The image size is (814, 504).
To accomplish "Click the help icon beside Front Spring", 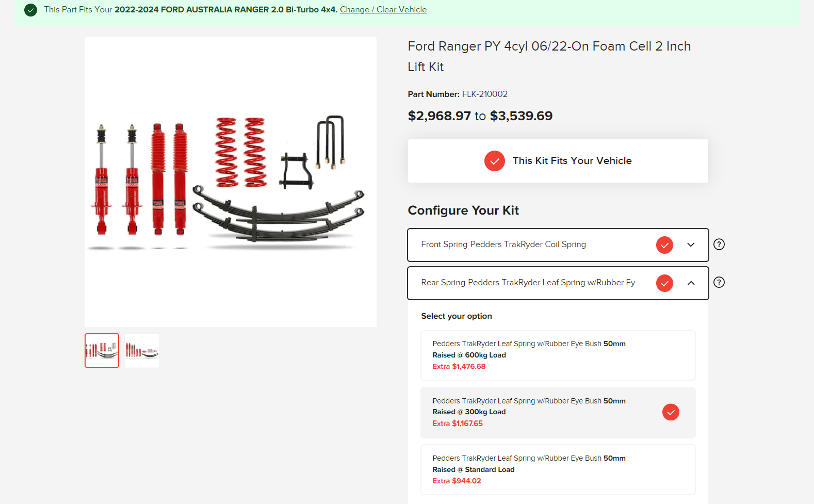I will click(x=719, y=245).
